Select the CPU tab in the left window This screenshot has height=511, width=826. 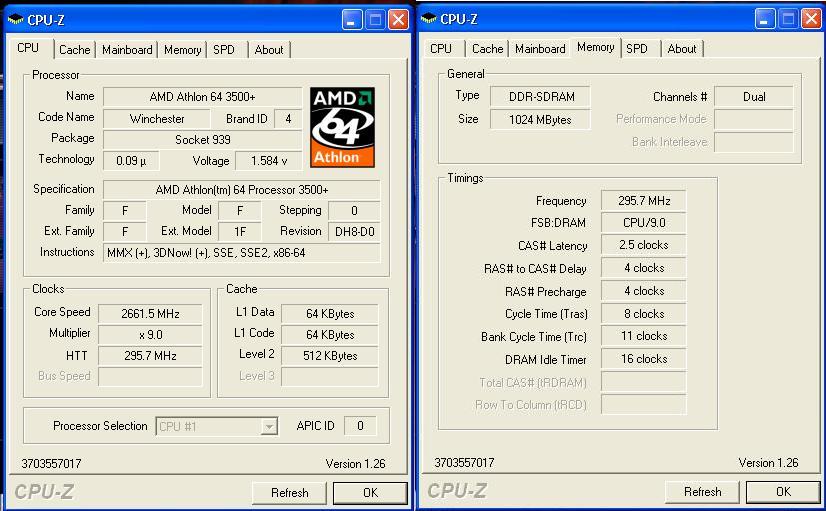pyautogui.click(x=28, y=48)
